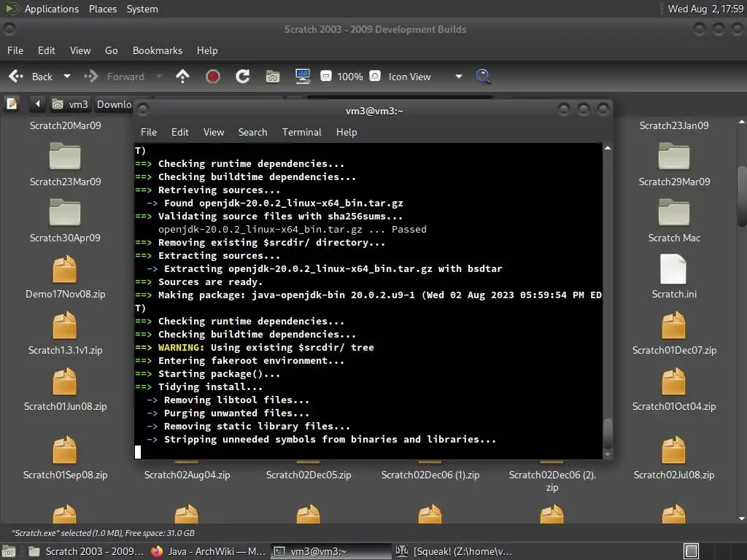
Task: Select the Scratch01Jun08.zip archive
Action: [x=65, y=389]
